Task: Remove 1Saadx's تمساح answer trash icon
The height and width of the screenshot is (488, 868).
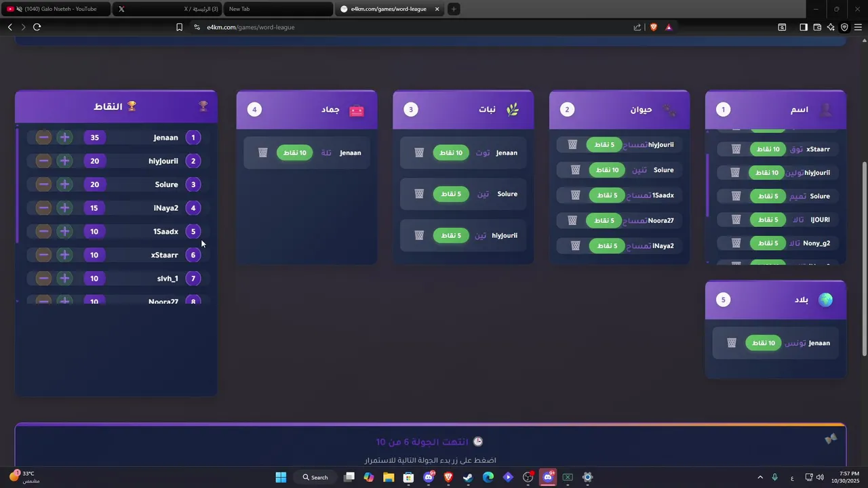Action: (575, 195)
